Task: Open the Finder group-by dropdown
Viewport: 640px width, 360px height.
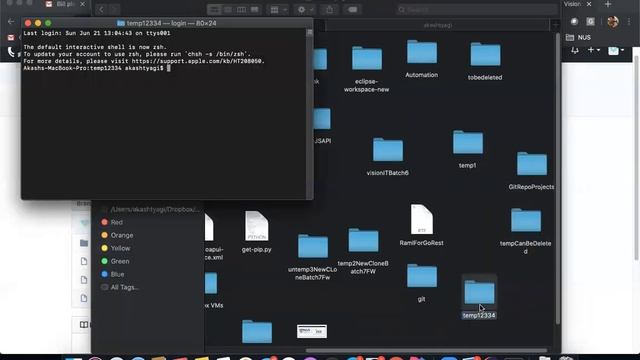Action: tap(278, 9)
